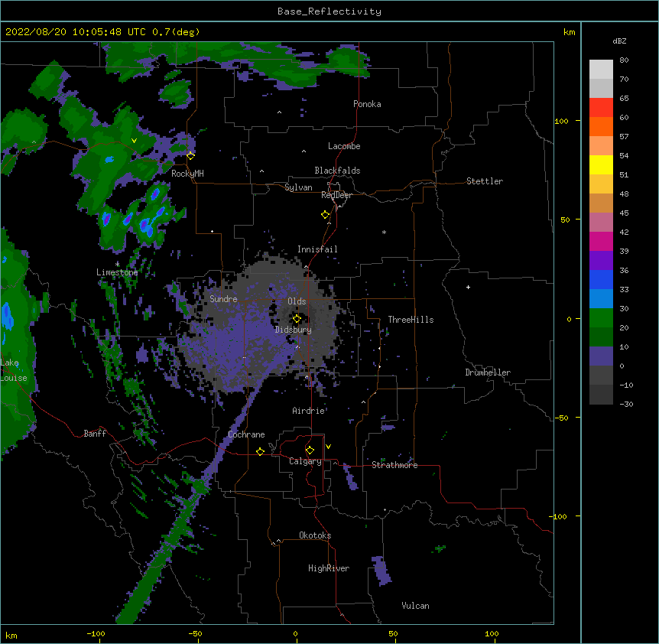Click the Sundre town label

[x=223, y=299]
